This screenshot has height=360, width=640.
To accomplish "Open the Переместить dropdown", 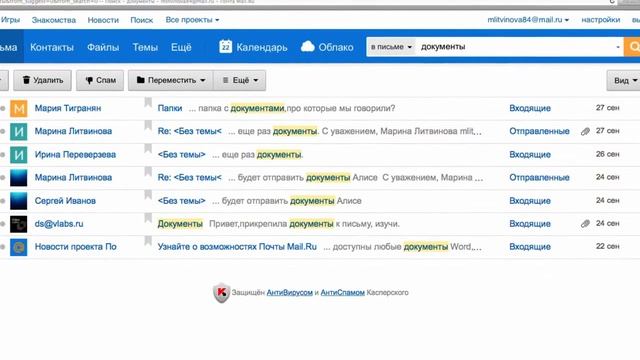I will point(171,80).
